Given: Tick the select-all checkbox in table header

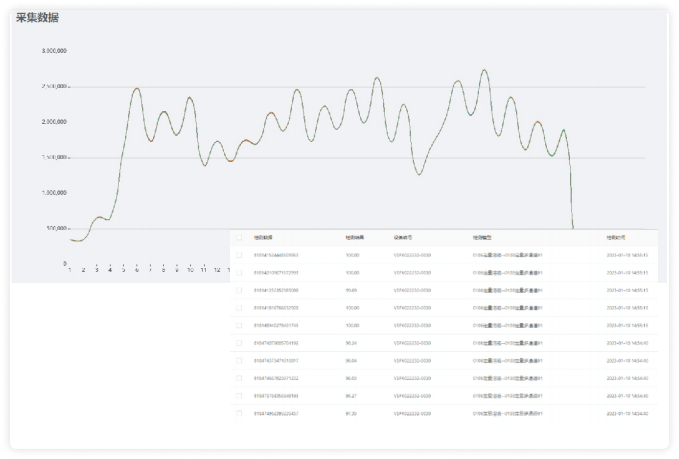Looking at the screenshot, I should [238, 237].
